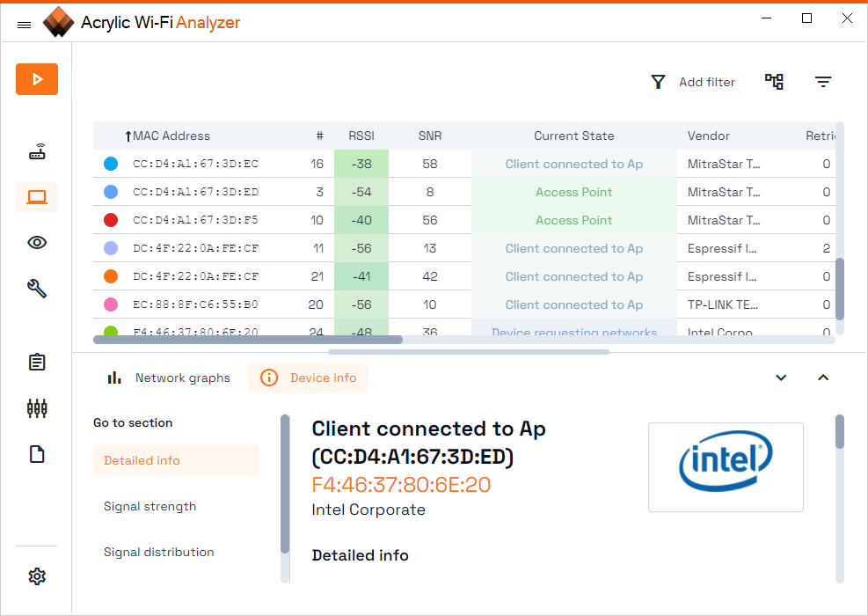Close the Acrylic Wi-Fi Analyzer window
868x616 pixels.
click(847, 18)
